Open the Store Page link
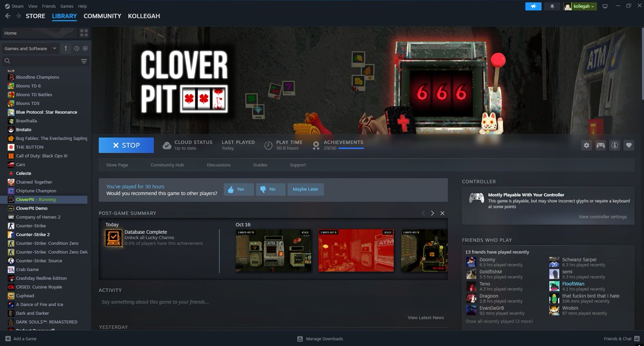The image size is (644, 346). 117,165
